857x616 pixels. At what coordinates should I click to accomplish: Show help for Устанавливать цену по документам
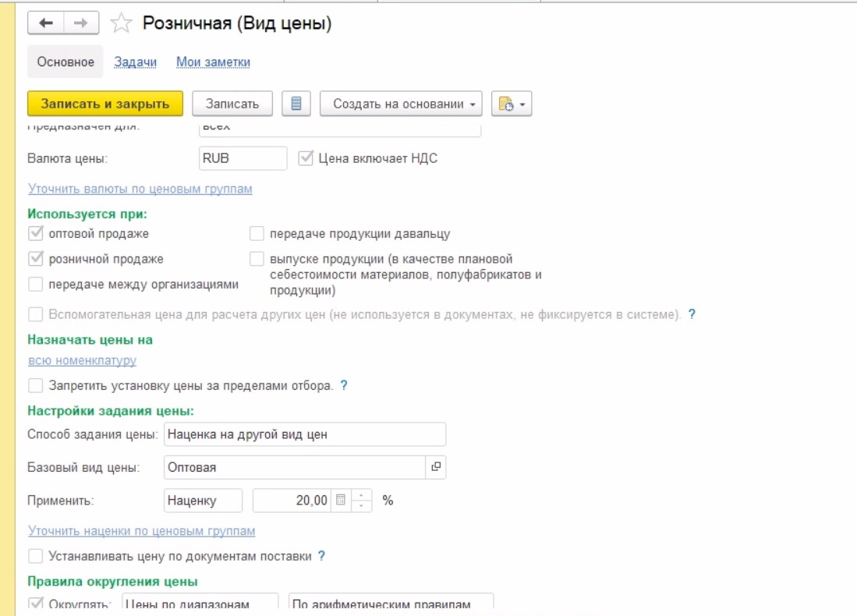tap(321, 556)
